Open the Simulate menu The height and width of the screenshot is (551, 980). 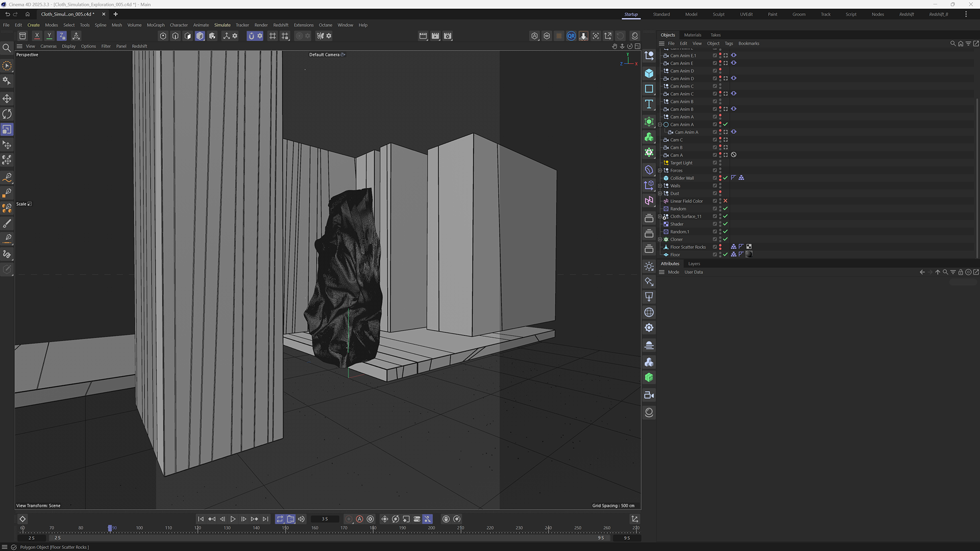(x=222, y=25)
